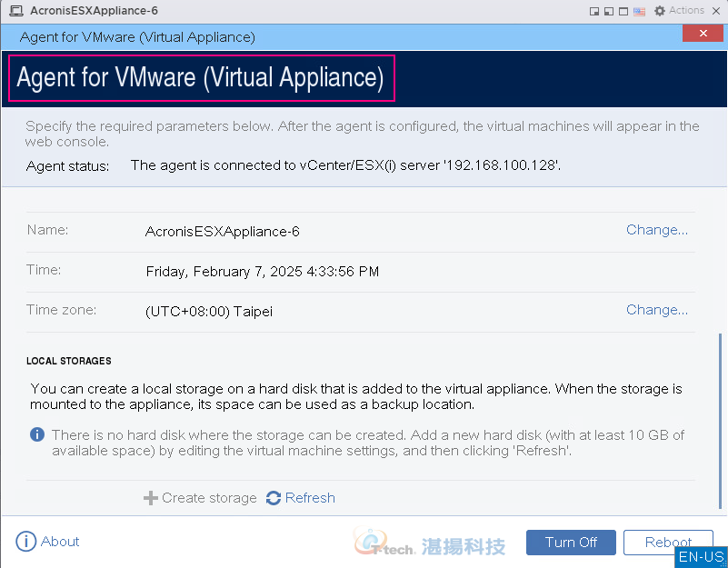728x568 pixels.
Task: Click the agent status connection message
Action: click(345, 165)
